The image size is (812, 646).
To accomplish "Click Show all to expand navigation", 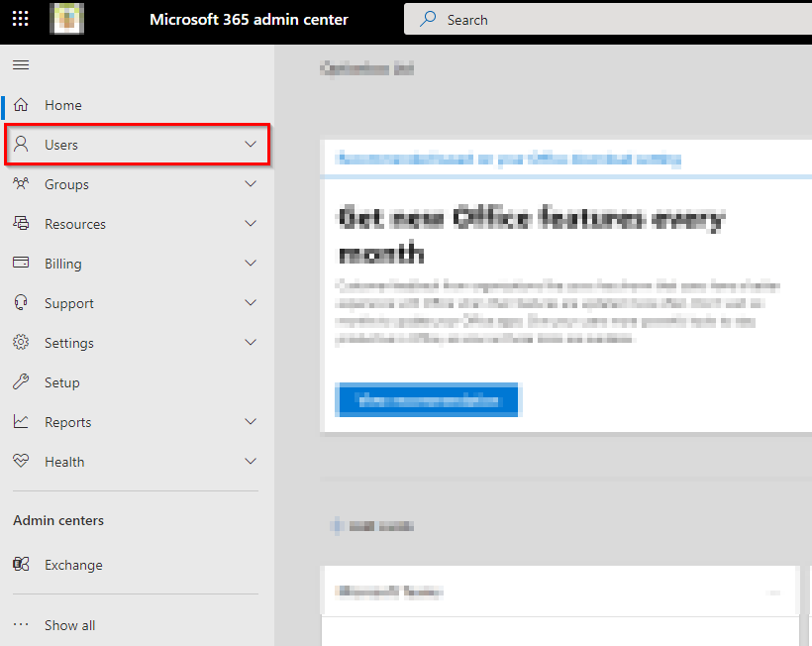I will [x=138, y=625].
